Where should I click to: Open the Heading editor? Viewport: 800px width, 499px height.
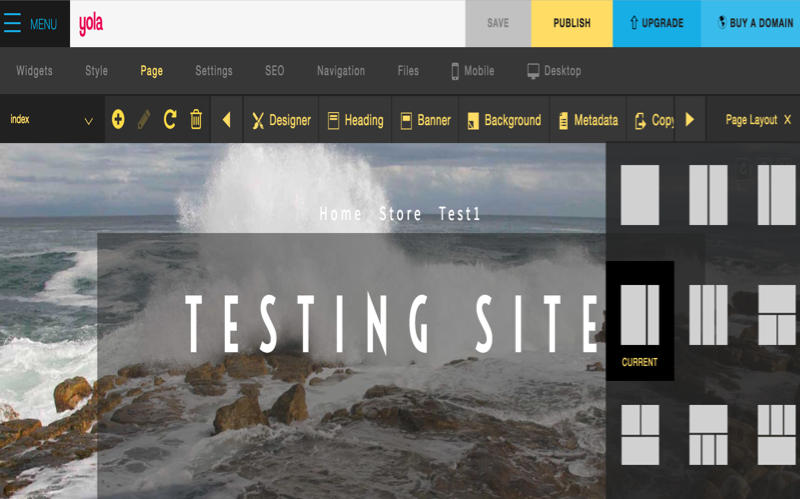(355, 120)
